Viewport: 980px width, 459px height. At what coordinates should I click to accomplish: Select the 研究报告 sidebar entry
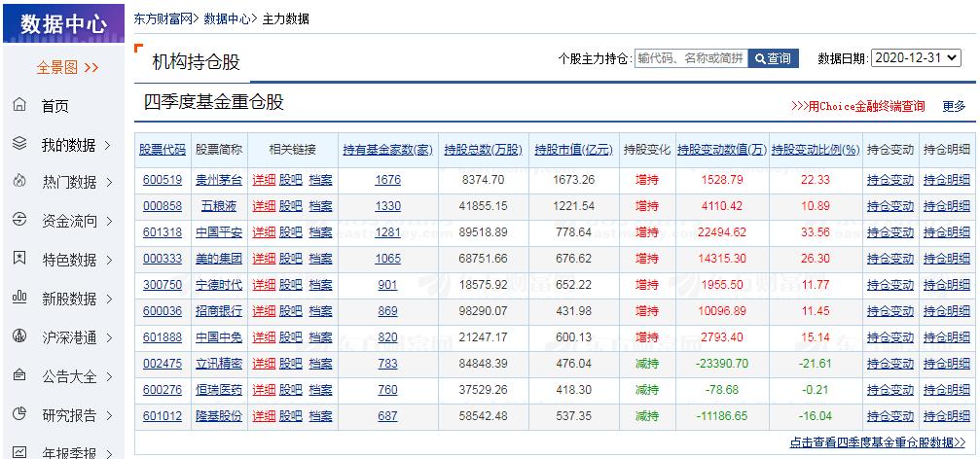point(69,415)
